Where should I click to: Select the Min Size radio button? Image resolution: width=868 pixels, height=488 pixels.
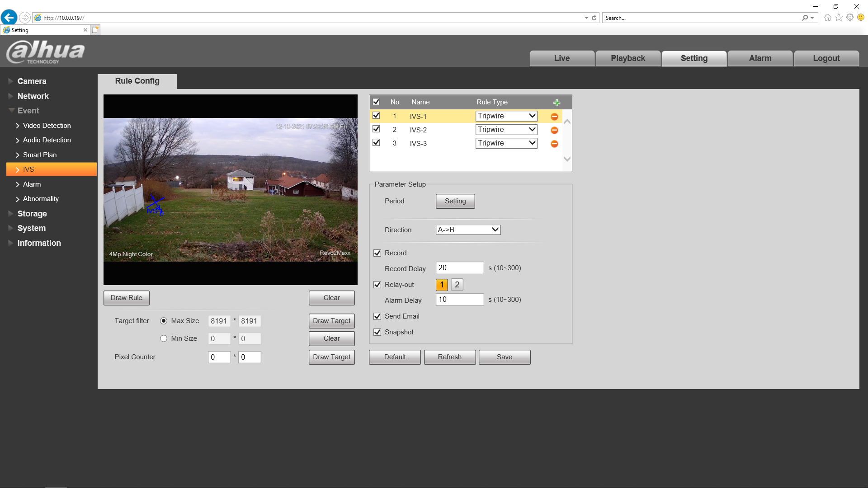click(164, 338)
